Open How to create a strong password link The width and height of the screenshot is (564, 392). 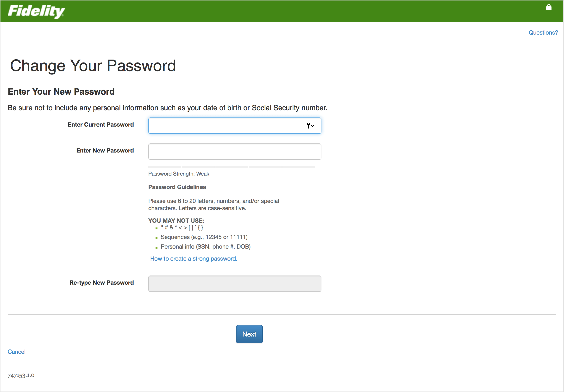coord(194,258)
